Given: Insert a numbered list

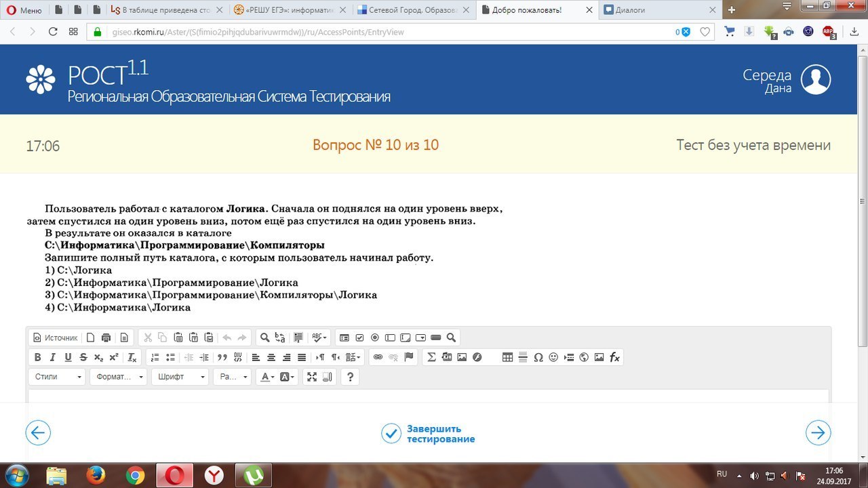Looking at the screenshot, I should (155, 357).
